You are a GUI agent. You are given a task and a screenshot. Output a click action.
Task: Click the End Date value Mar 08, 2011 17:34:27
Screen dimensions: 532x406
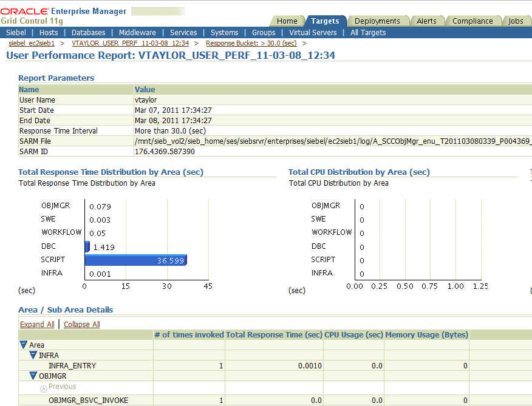point(173,120)
